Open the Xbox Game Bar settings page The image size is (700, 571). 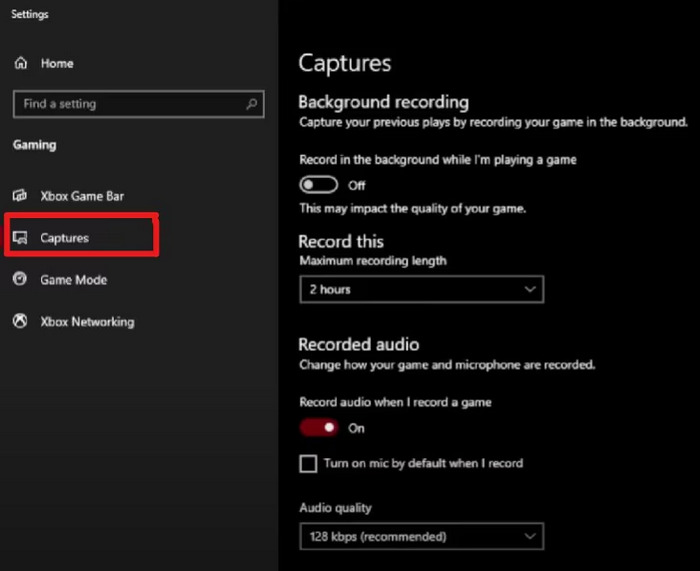coord(82,196)
